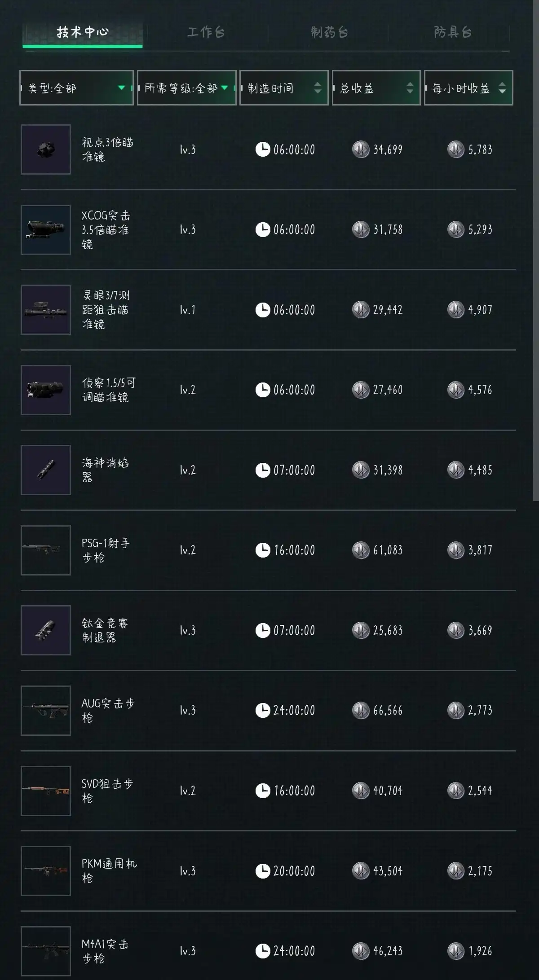Switch to the 制药台 tab
Screen dimensions: 539x980
pyautogui.click(x=329, y=32)
